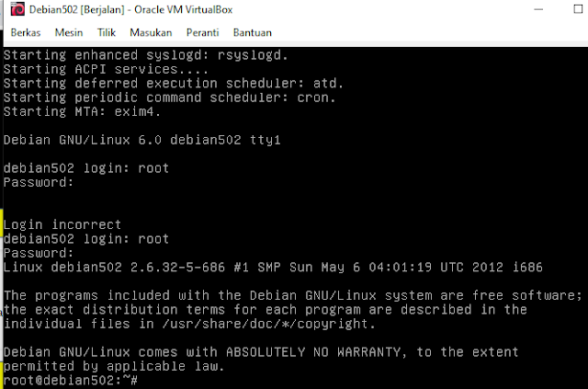Open the Berkas menu

point(26,33)
